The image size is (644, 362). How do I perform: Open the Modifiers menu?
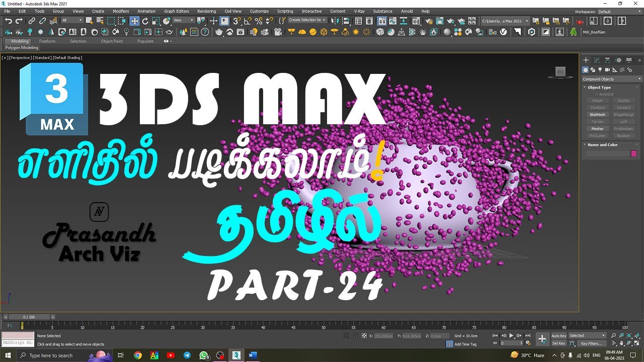pos(121,11)
